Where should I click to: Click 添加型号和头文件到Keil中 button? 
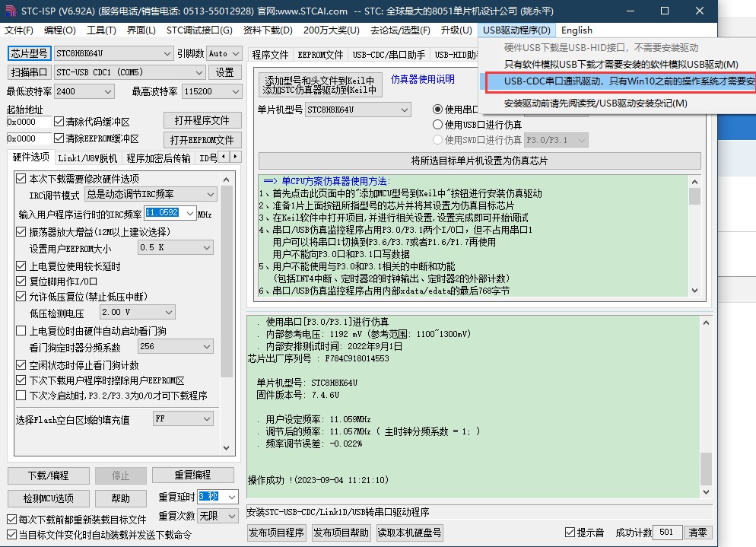click(x=319, y=85)
